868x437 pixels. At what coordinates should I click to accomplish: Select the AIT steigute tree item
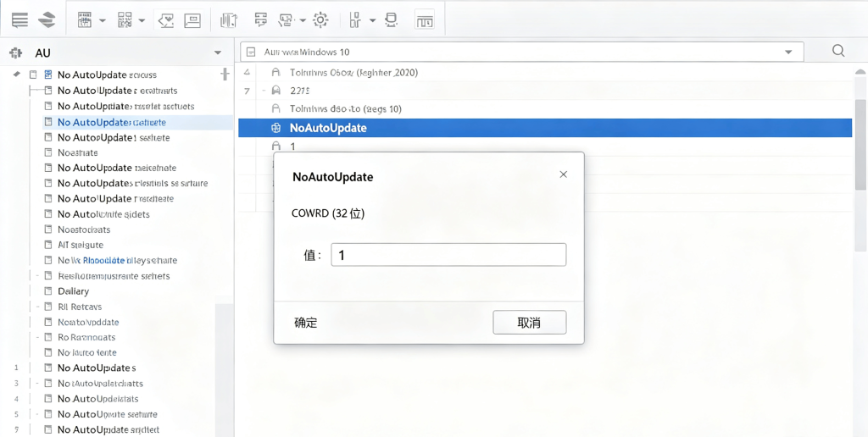(x=81, y=245)
